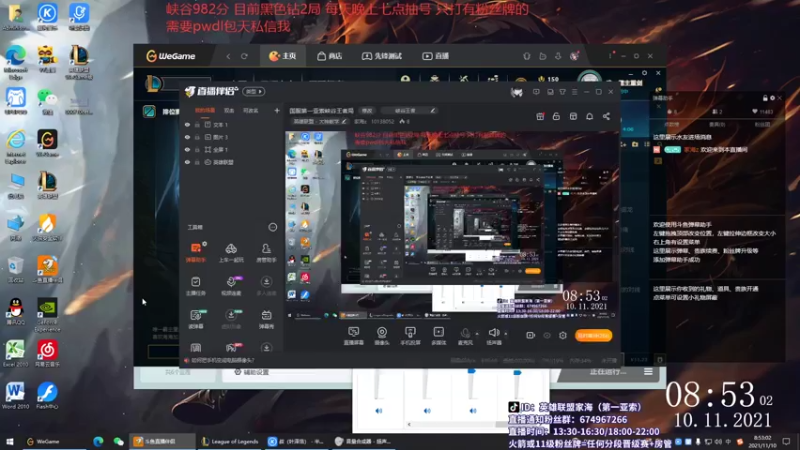Open WeChat from taskbar
This screenshot has width=800, height=450.
pyautogui.click(x=118, y=441)
